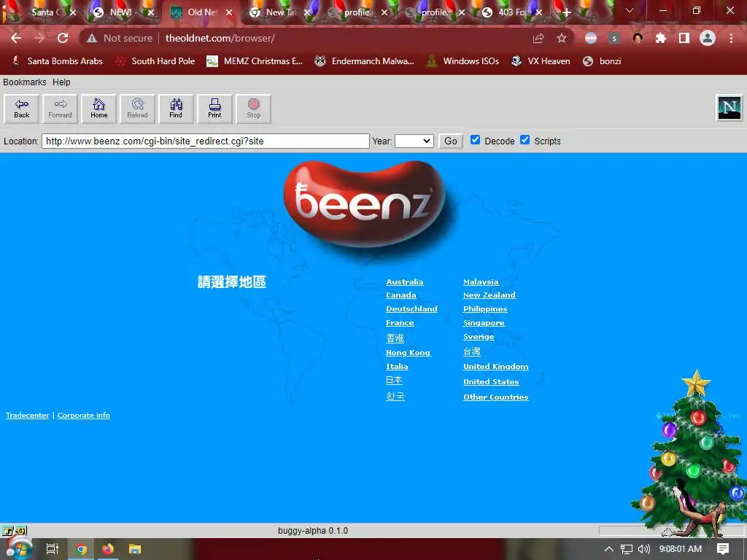Click Chrome's reload page icon
The height and width of the screenshot is (560, 747).
(63, 38)
